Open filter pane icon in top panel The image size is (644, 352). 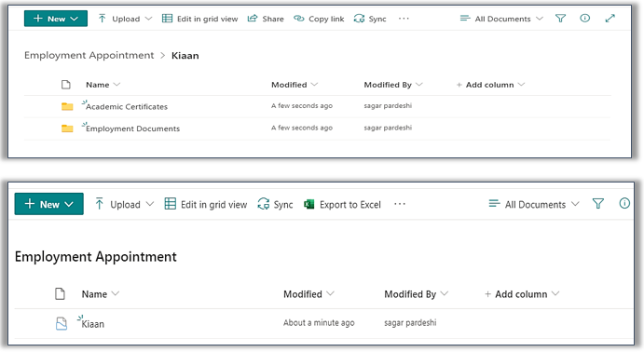[561, 19]
